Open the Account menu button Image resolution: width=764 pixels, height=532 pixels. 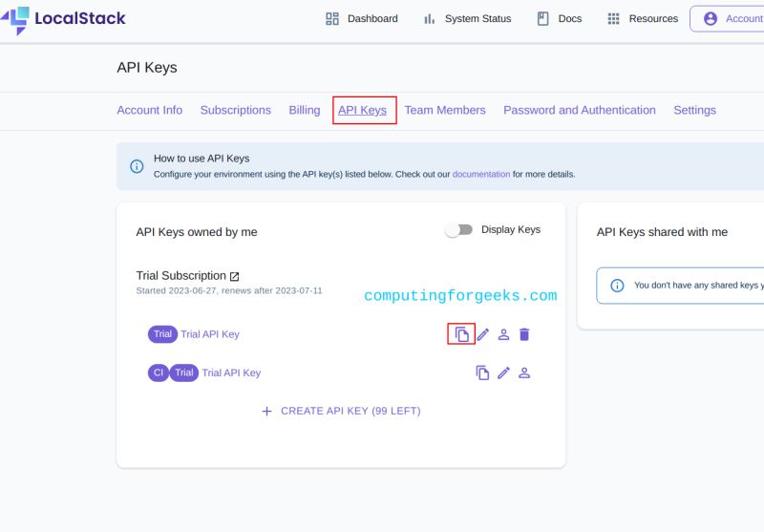point(728,18)
